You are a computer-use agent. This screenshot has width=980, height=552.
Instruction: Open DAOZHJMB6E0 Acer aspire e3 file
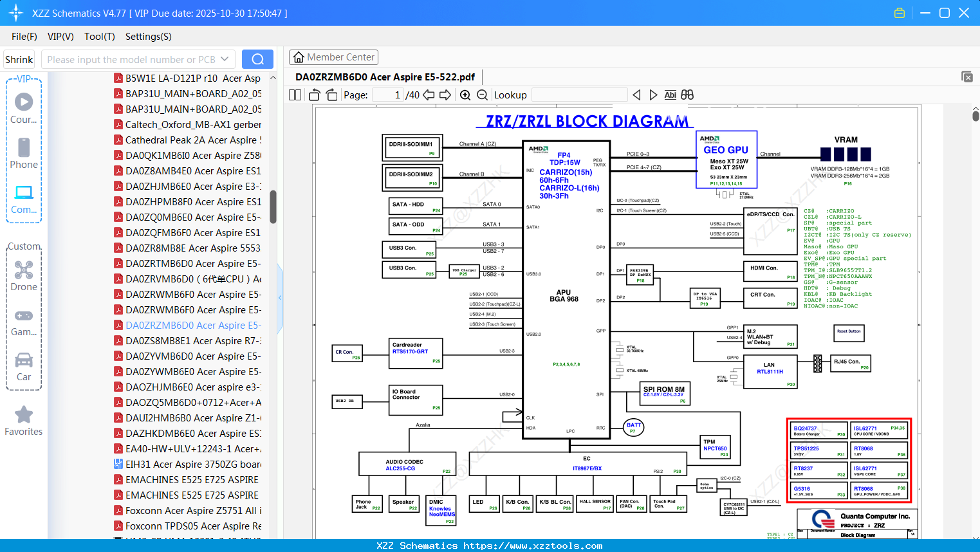tap(187, 387)
